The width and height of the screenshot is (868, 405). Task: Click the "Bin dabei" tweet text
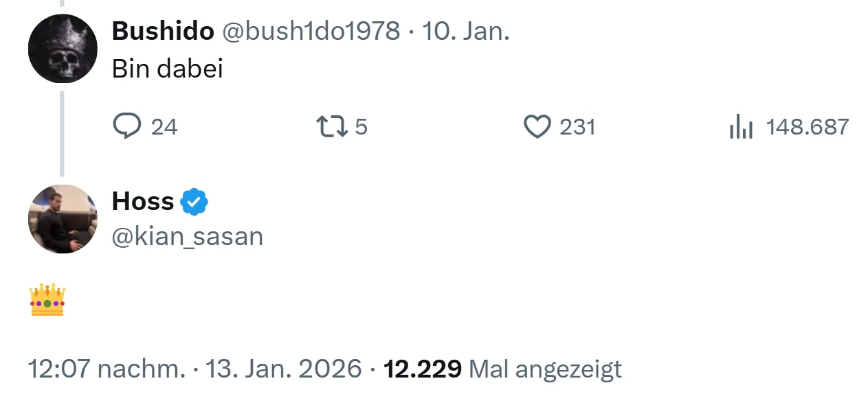coord(168,69)
